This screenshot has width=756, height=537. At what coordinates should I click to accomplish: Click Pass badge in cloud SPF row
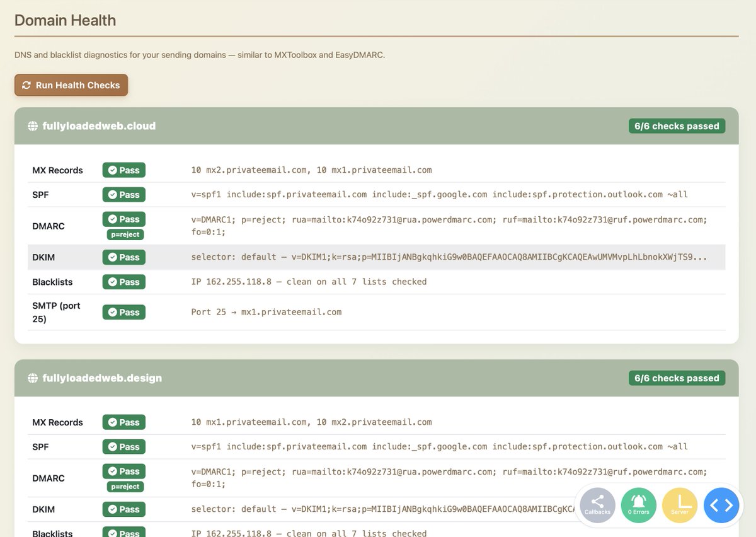[x=124, y=195]
